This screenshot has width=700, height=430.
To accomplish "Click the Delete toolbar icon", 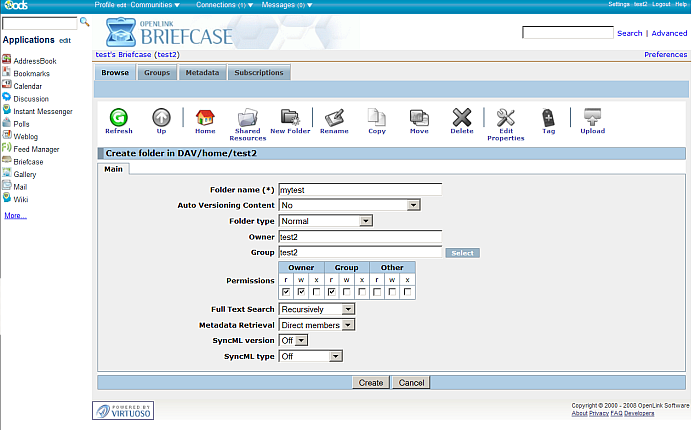I will click(462, 118).
